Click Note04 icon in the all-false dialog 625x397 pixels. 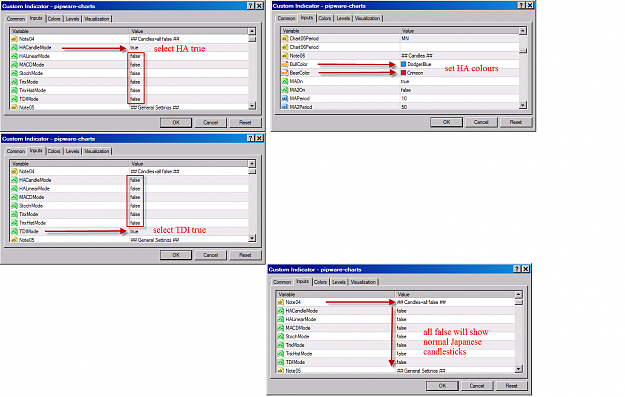pos(281,302)
